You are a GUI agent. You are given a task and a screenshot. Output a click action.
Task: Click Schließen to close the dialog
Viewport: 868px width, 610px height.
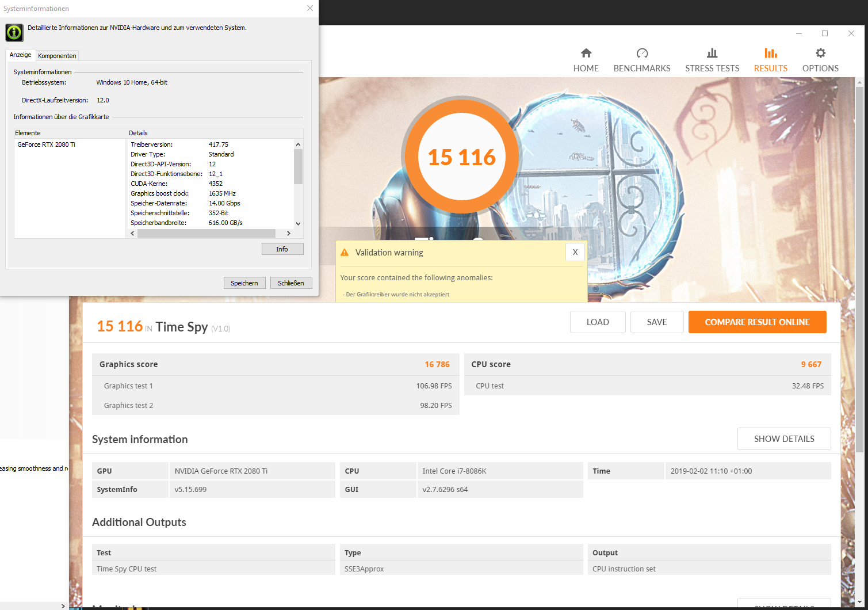291,283
